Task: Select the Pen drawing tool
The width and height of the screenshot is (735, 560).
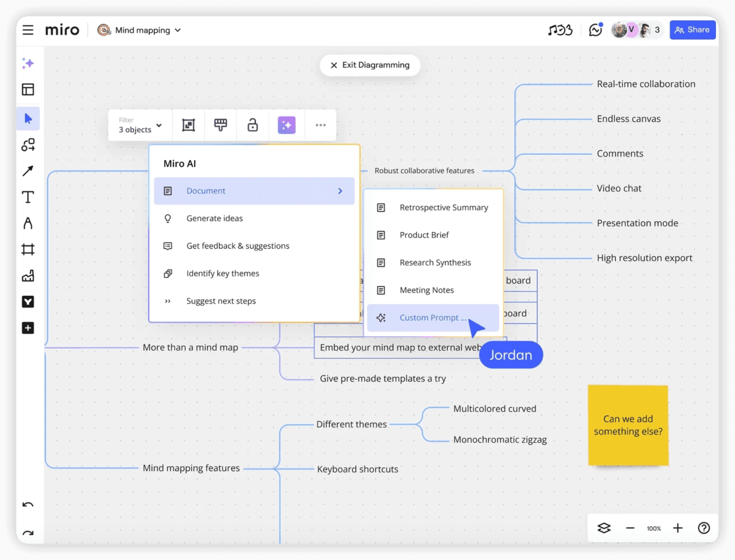Action: pyautogui.click(x=28, y=223)
